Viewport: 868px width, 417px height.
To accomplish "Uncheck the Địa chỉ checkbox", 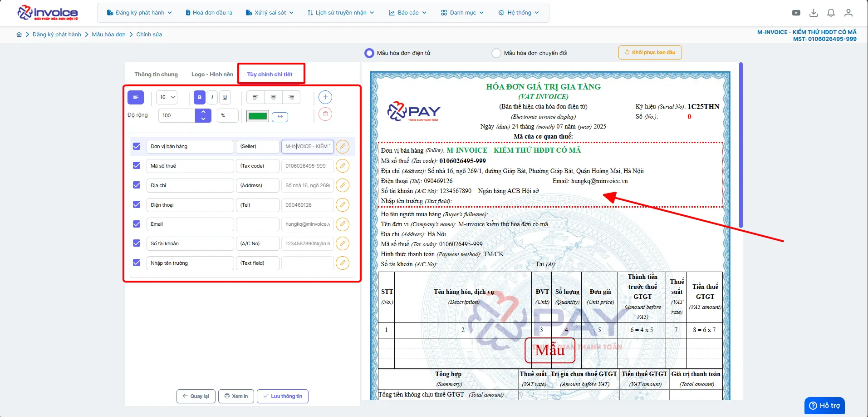I will tap(137, 185).
